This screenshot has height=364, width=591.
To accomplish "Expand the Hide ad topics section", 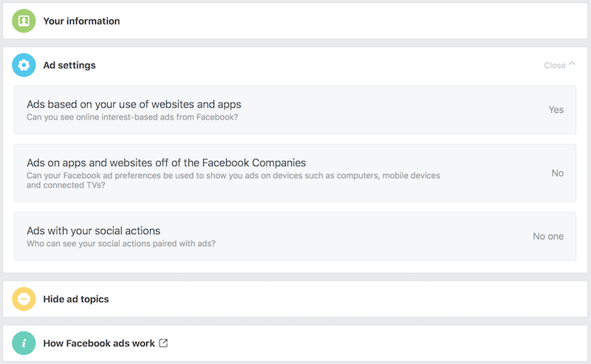I will tap(295, 299).
